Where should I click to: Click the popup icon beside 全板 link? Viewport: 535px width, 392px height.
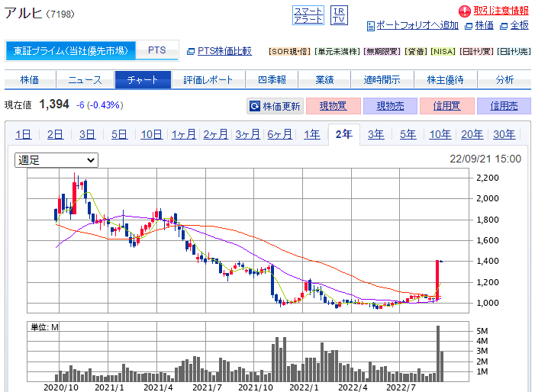504,26
